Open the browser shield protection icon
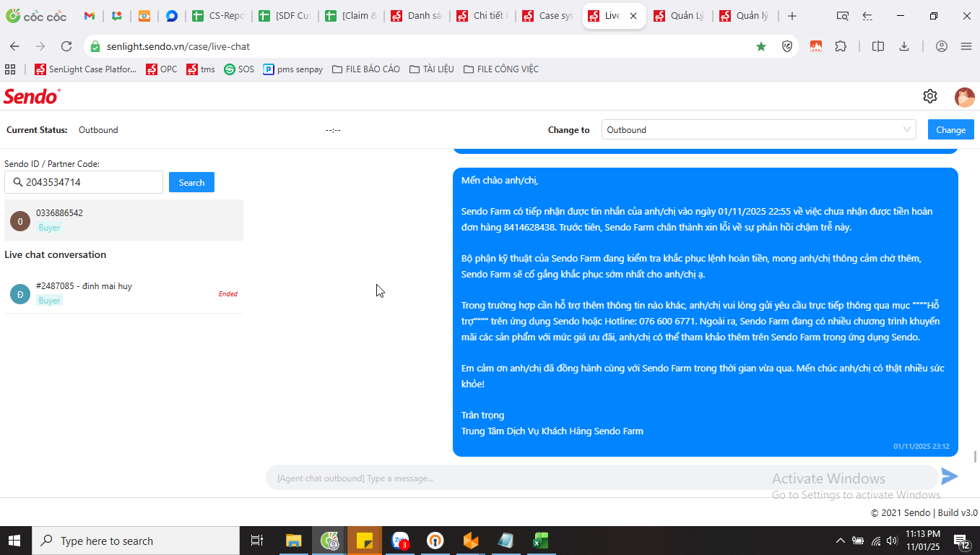This screenshot has height=555, width=980. click(788, 46)
